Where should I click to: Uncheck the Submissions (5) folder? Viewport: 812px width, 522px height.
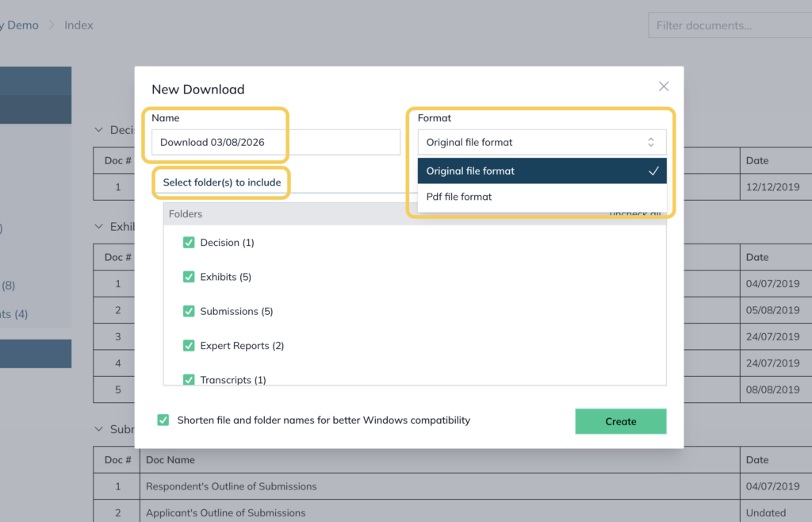point(189,311)
